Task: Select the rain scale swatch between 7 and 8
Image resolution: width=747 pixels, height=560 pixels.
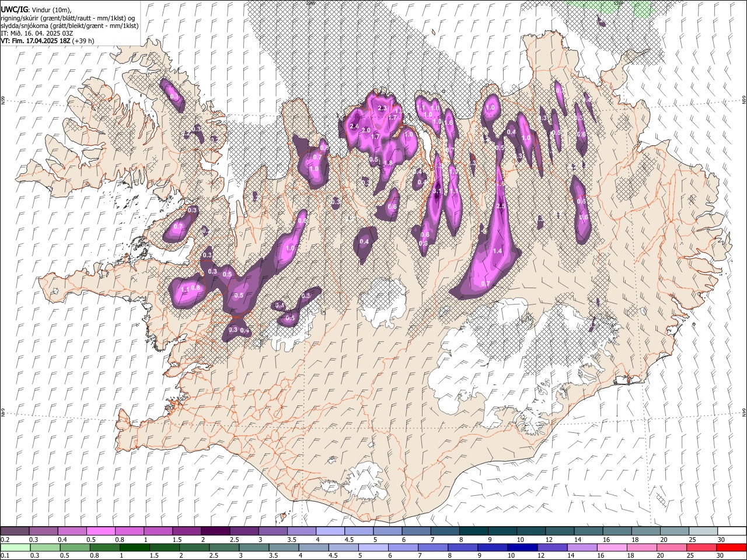Action: point(433,547)
